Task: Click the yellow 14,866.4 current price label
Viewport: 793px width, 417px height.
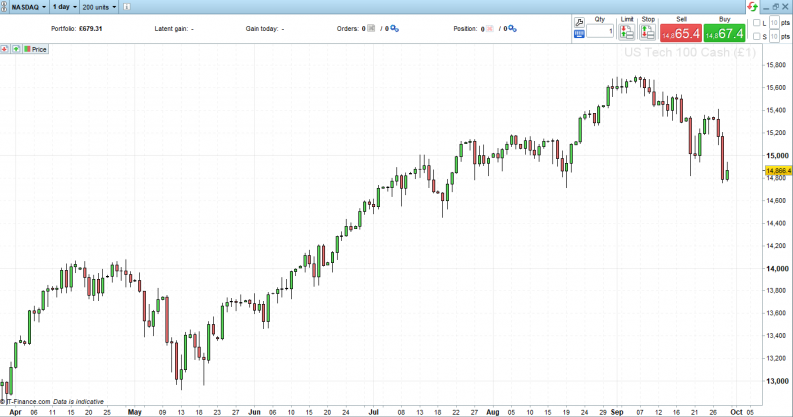Action: click(778, 171)
